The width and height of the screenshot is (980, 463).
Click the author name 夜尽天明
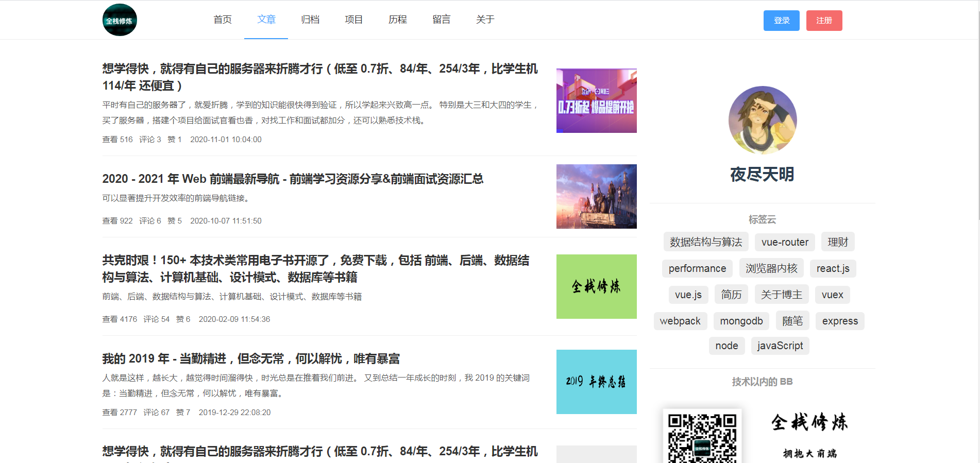762,175
